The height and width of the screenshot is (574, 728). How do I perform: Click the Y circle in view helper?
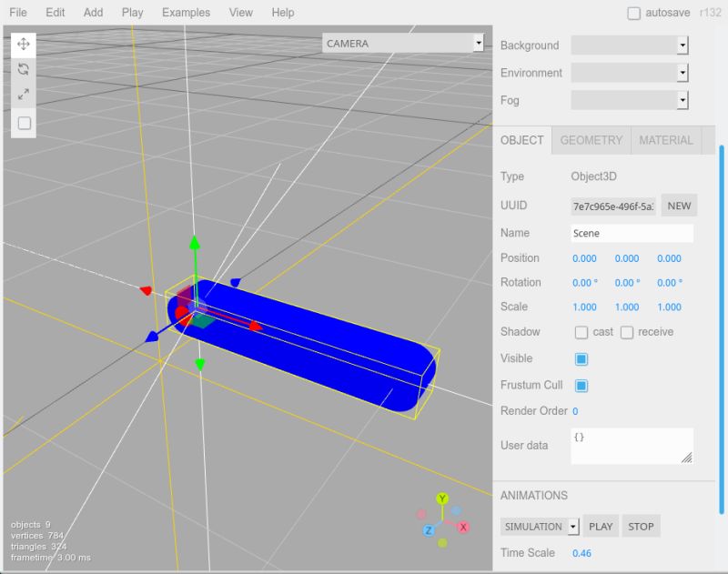click(x=442, y=498)
